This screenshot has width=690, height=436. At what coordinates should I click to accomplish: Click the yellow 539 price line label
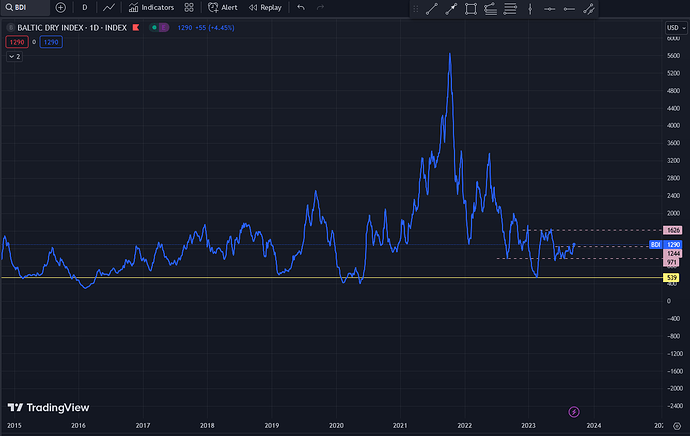coord(672,277)
